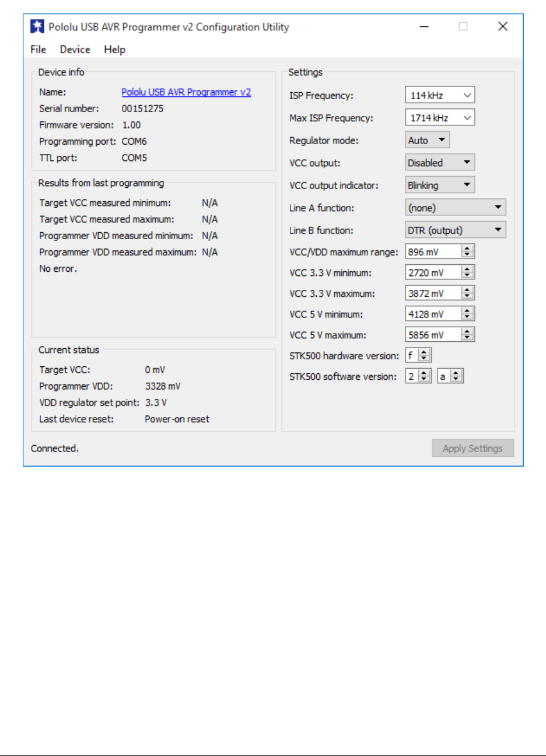Click the Programming port COM6 value
Image resolution: width=546 pixels, height=756 pixels.
[x=134, y=141]
